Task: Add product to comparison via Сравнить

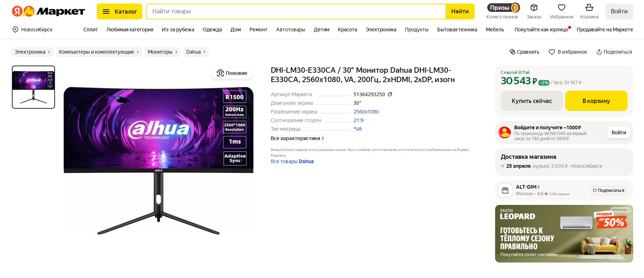Action: [525, 52]
